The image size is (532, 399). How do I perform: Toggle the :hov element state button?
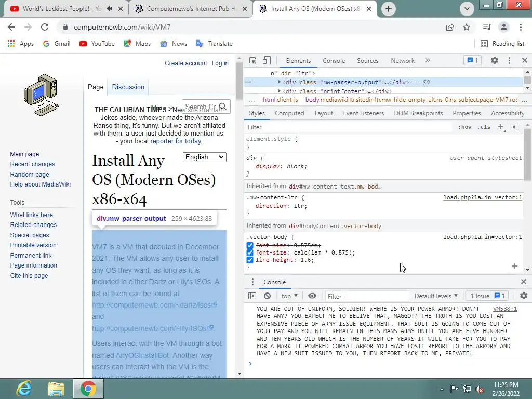point(465,127)
